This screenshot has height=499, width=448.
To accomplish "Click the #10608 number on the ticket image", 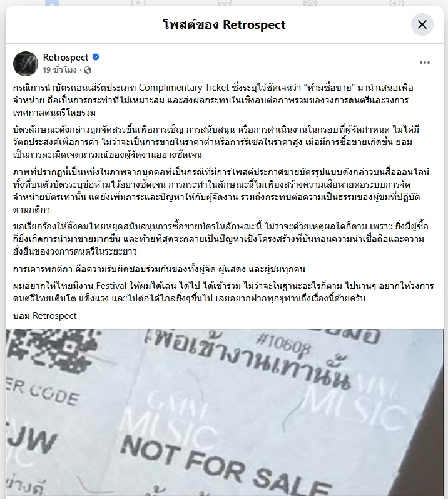I will tap(283, 345).
